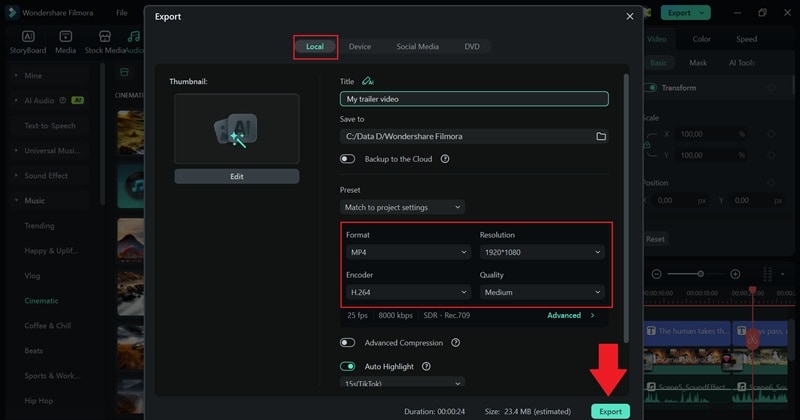The width and height of the screenshot is (800, 420).
Task: Turn on Advanced Compression
Action: click(348, 343)
